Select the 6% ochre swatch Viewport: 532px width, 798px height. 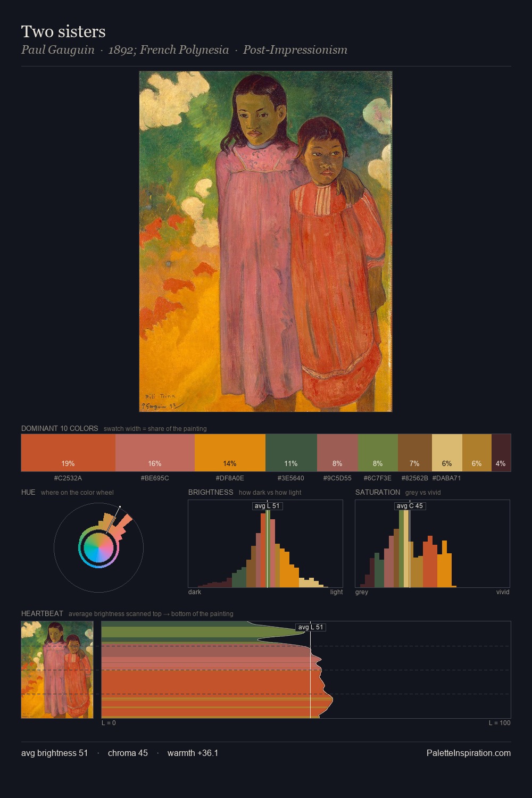tap(477, 453)
